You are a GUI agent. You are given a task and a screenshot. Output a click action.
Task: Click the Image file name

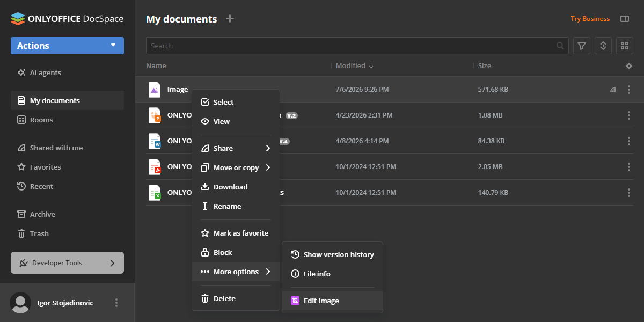coord(178,90)
